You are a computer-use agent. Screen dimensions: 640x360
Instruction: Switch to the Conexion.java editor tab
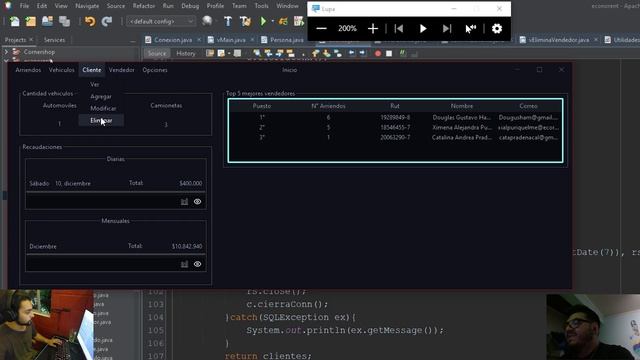pos(173,40)
